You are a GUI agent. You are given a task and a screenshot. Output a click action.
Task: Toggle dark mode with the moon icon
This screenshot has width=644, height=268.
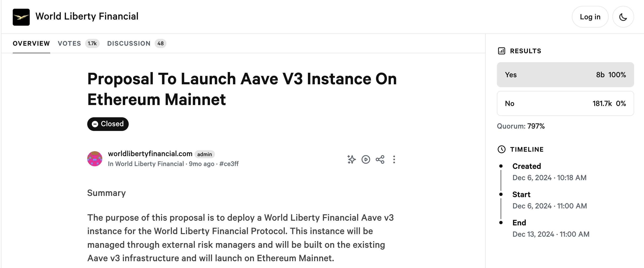623,17
